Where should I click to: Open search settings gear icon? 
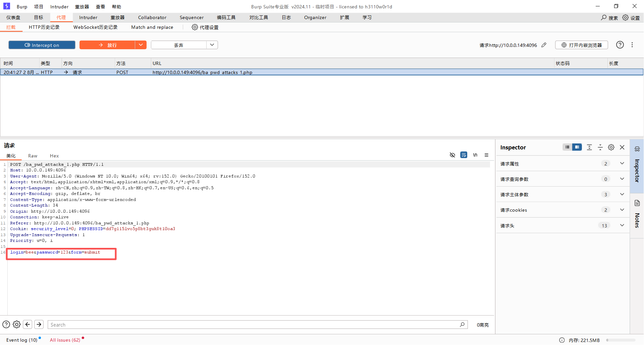[17, 325]
